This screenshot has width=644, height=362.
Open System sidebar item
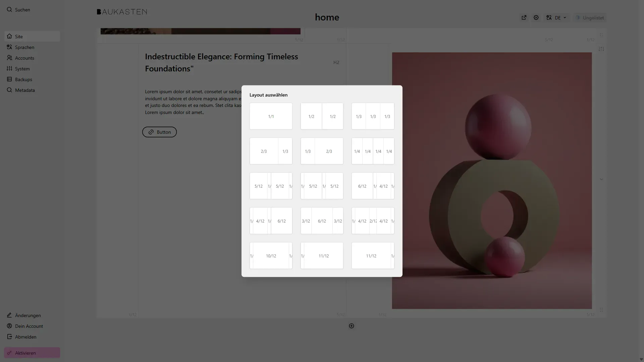pyautogui.click(x=22, y=69)
